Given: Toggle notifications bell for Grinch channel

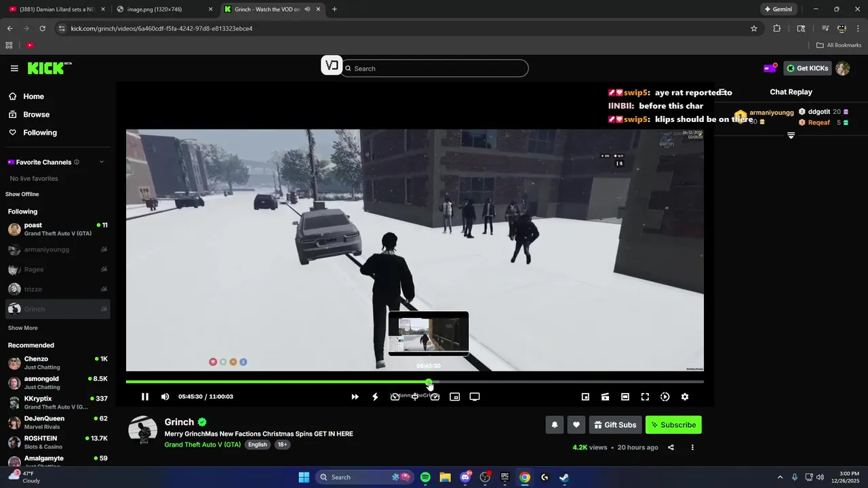Looking at the screenshot, I should 554,425.
